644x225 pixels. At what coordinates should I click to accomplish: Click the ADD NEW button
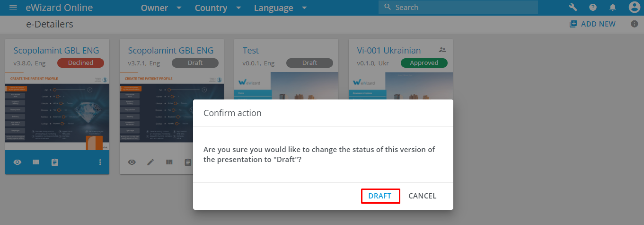point(592,24)
